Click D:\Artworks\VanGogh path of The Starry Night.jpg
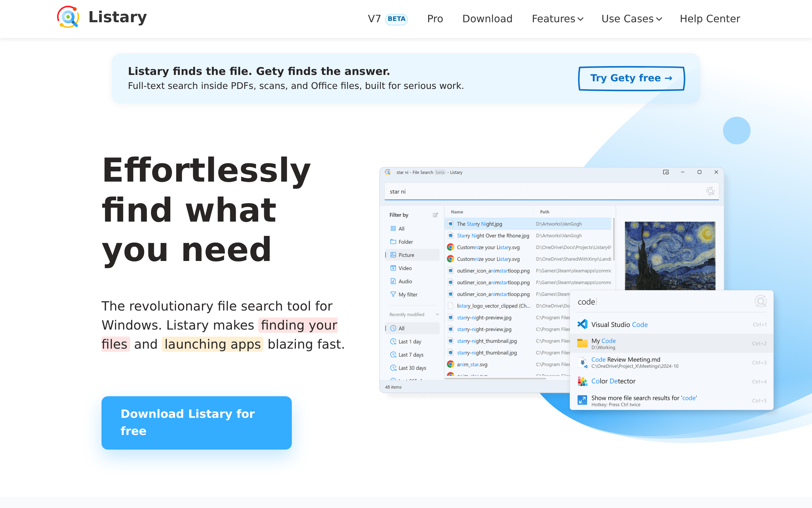The width and height of the screenshot is (812, 508). coord(559,224)
